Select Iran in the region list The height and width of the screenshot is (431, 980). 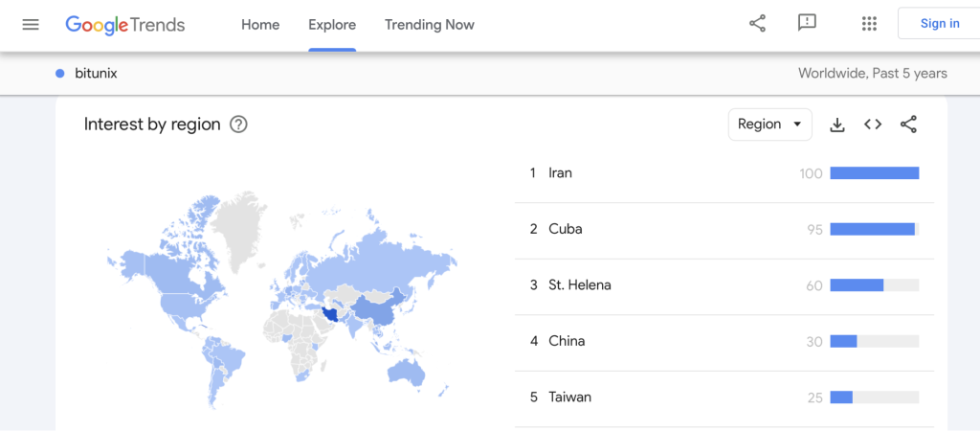point(560,173)
